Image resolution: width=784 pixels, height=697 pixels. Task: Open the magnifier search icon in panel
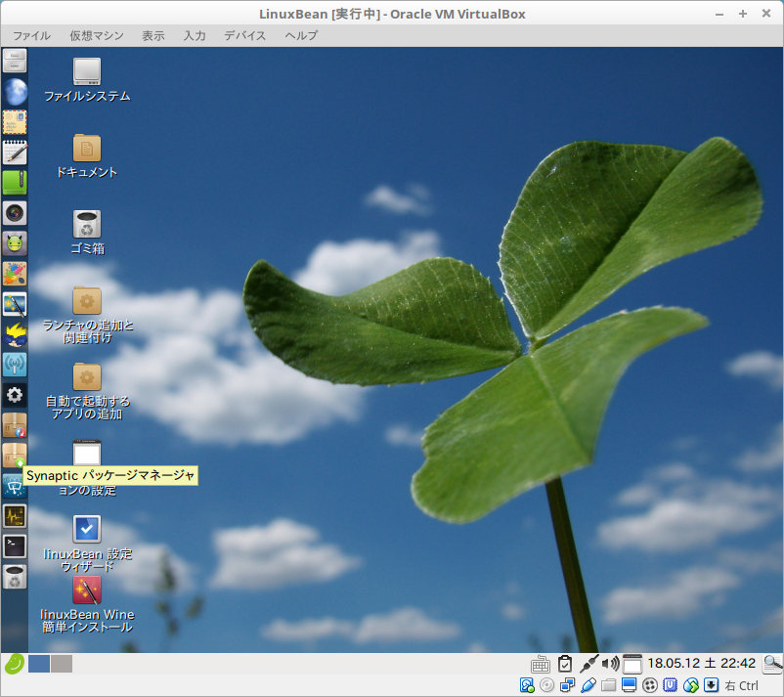point(773,664)
